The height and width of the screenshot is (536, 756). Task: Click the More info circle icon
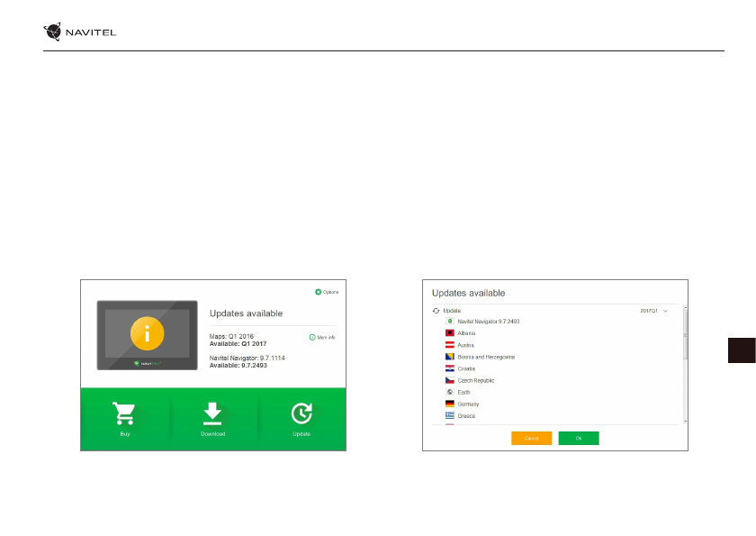click(x=312, y=337)
